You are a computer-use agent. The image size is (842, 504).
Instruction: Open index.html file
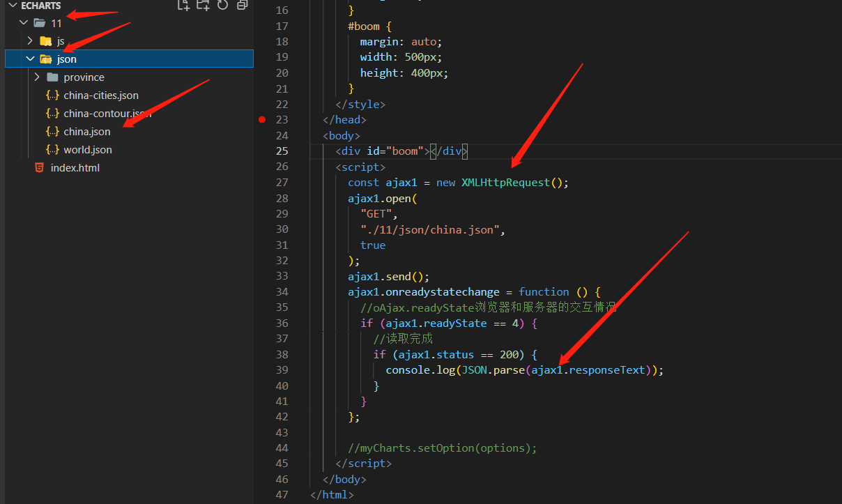click(x=75, y=168)
